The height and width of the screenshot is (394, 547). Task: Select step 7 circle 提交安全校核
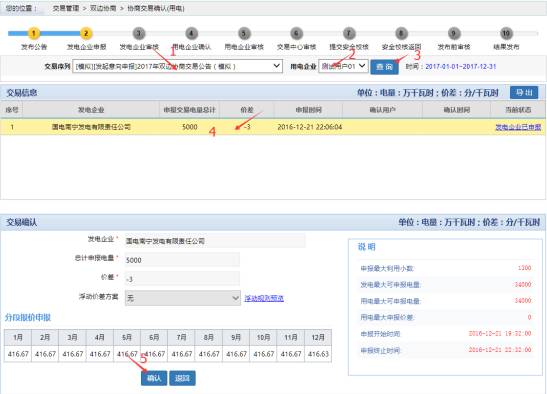tap(349, 34)
